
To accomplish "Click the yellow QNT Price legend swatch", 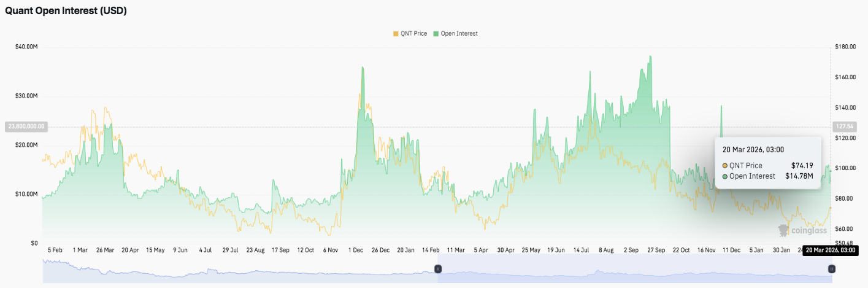I will (x=396, y=33).
